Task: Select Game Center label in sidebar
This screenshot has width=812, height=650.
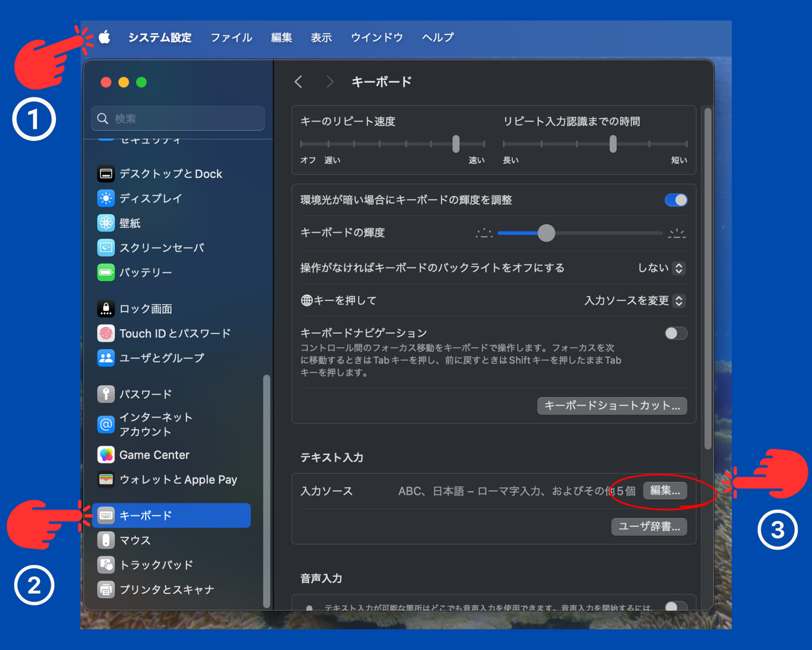Action: tap(154, 455)
